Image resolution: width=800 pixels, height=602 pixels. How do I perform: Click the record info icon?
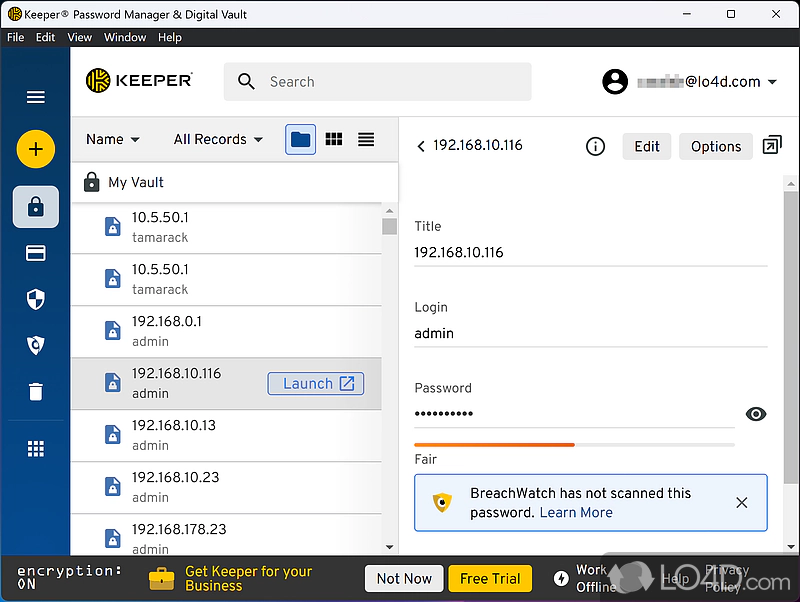click(x=595, y=147)
